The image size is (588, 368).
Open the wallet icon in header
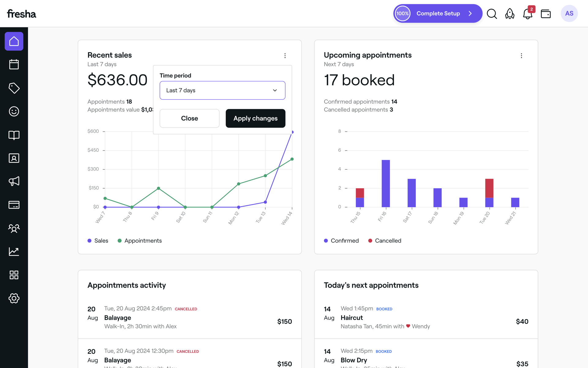[546, 14]
